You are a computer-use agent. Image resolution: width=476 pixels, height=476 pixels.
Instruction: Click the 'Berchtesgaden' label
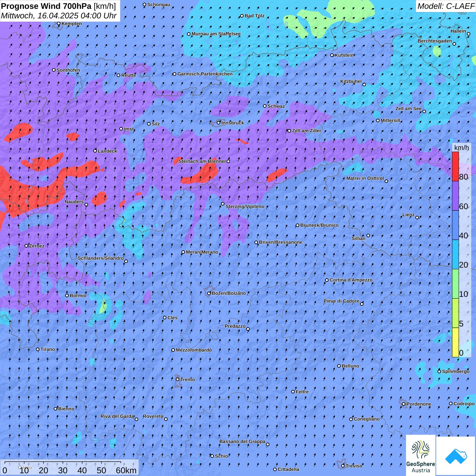435,41
